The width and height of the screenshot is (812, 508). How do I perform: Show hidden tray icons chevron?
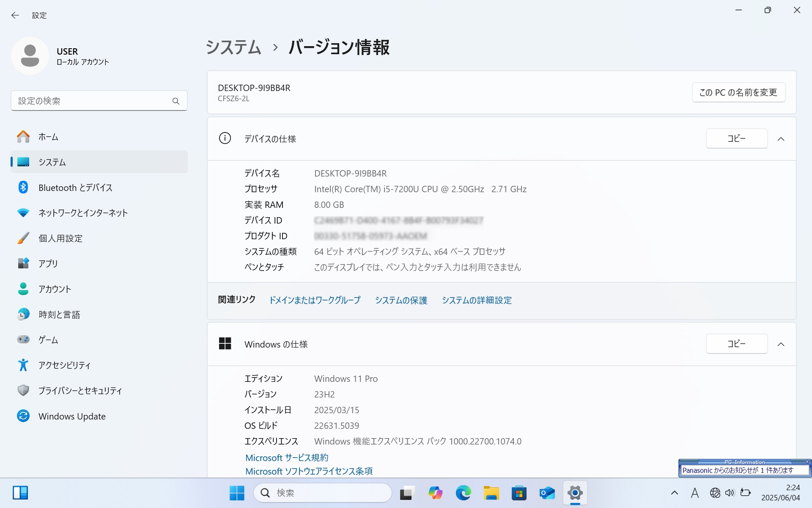[x=675, y=493]
